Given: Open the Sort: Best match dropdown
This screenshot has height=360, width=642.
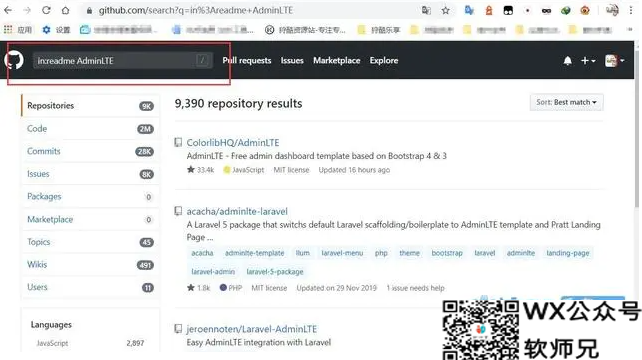Looking at the screenshot, I should click(566, 102).
